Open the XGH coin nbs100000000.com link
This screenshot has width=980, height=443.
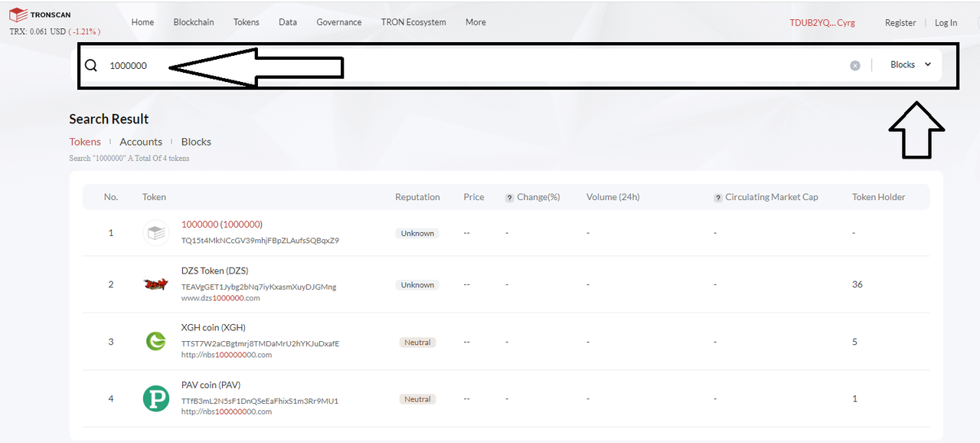pyautogui.click(x=227, y=355)
